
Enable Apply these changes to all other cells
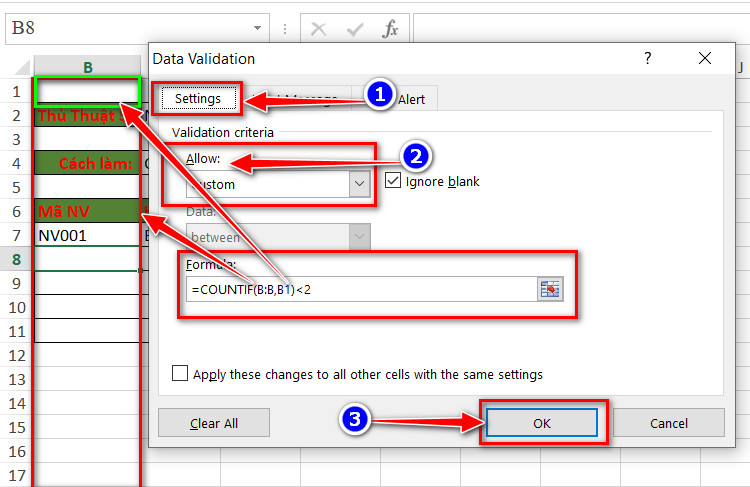click(x=180, y=373)
